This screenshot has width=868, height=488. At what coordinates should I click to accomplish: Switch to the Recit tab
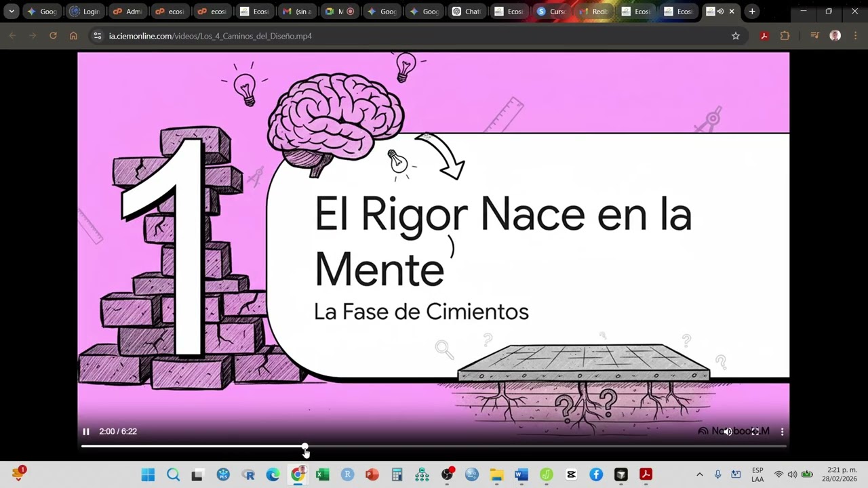tap(593, 12)
